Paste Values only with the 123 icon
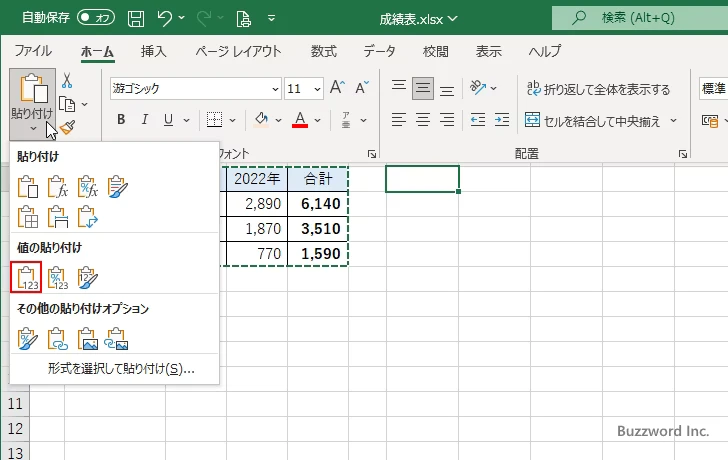This screenshot has height=460, width=728. (x=26, y=277)
